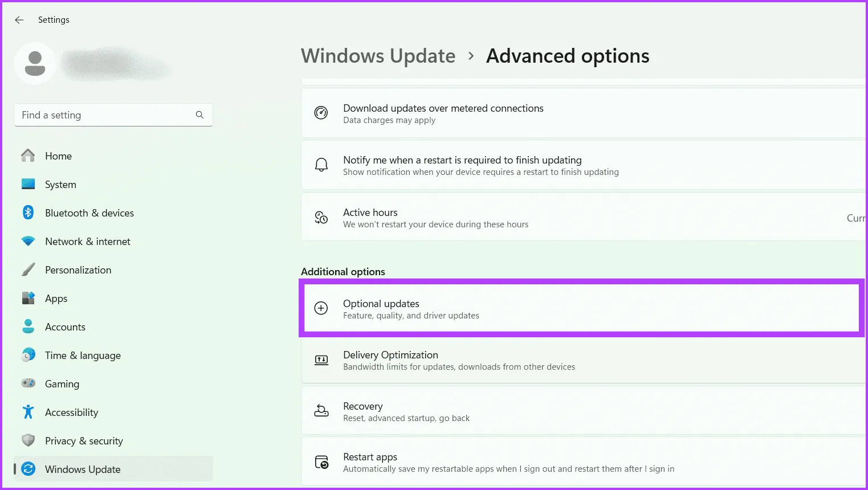Return to Windows Update breadcrumb
The width and height of the screenshot is (868, 490).
point(378,56)
